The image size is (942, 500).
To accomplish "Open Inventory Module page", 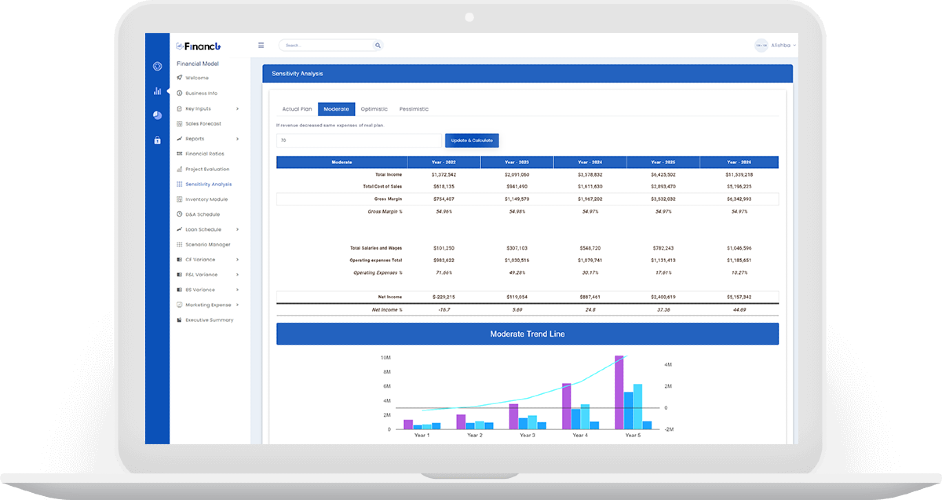I will [206, 200].
